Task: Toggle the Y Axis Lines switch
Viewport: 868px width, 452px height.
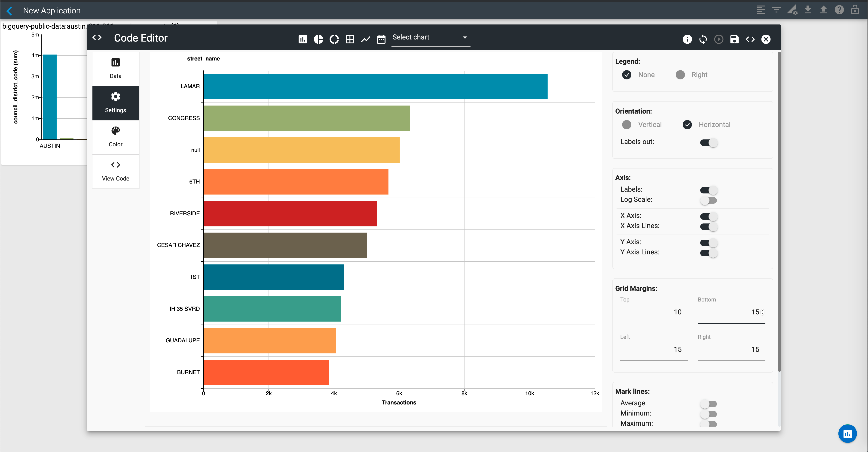Action: click(709, 253)
